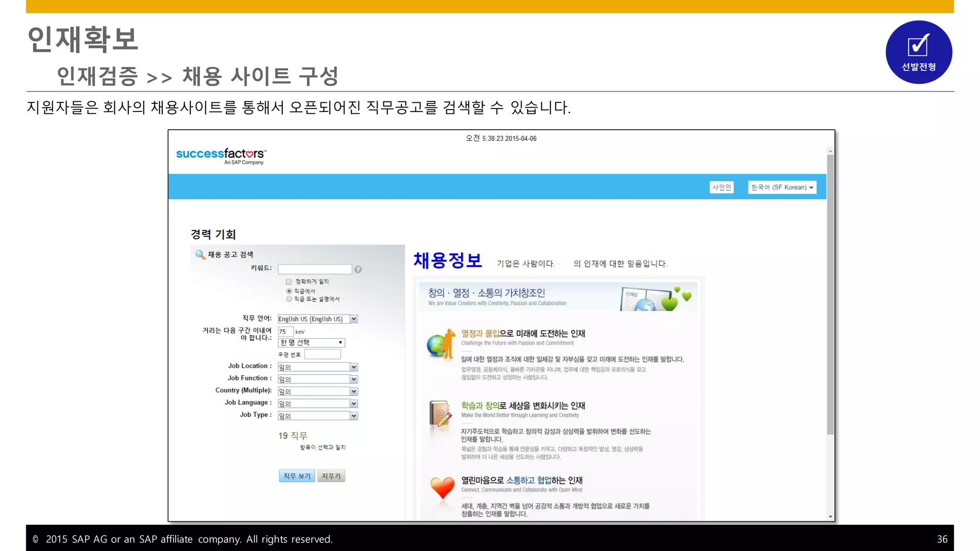This screenshot has width=980, height=551.
Task: Click the notebook with pencil icon
Action: pyautogui.click(x=441, y=414)
